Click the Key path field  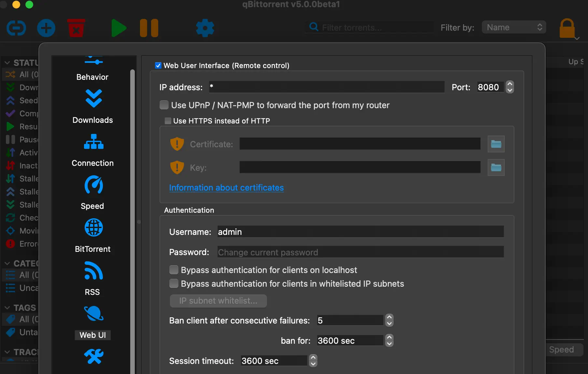click(x=360, y=167)
